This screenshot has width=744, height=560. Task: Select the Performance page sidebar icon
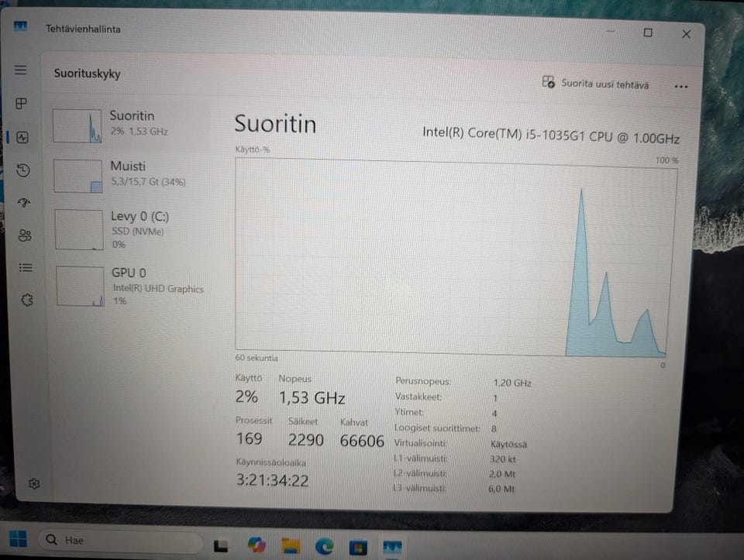click(x=22, y=138)
